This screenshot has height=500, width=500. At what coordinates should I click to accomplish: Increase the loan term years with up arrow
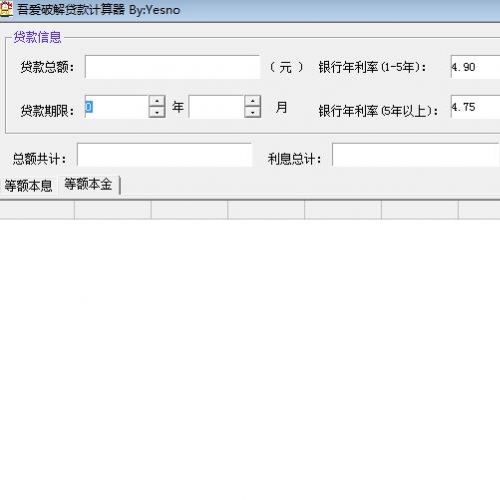pyautogui.click(x=157, y=101)
